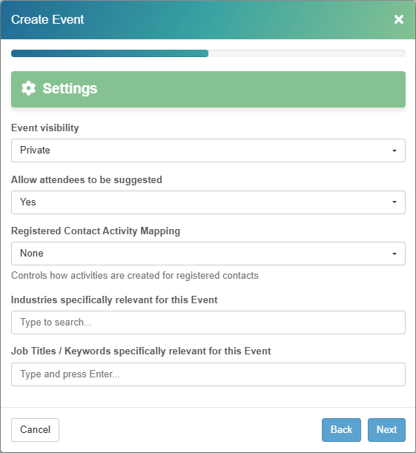Focus the Industries Type to search field
This screenshot has height=453, width=416.
[x=208, y=322]
